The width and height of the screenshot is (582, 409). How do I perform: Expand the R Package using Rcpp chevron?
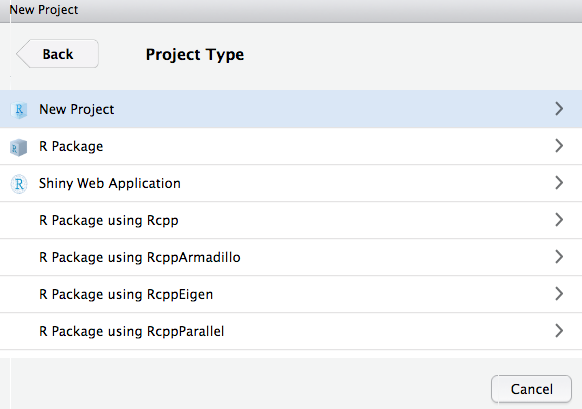point(559,220)
